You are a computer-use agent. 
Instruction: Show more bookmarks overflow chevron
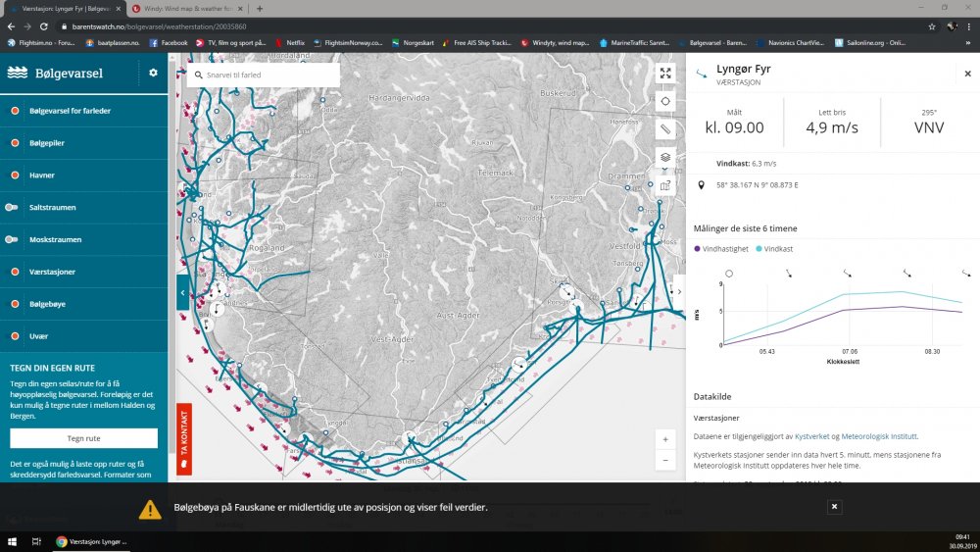tap(969, 42)
